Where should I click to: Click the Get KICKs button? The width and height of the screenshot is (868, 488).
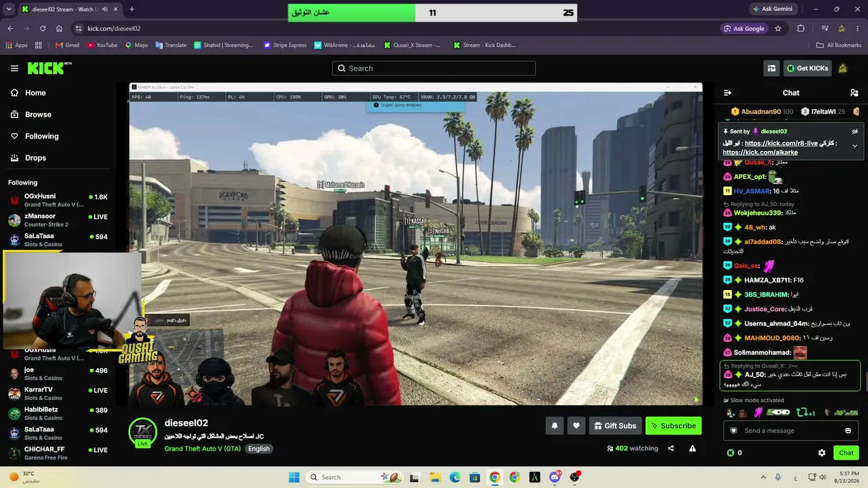coord(807,68)
